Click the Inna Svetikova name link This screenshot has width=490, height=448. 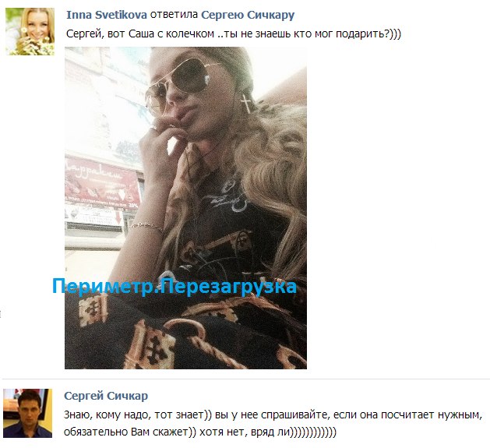pos(107,15)
